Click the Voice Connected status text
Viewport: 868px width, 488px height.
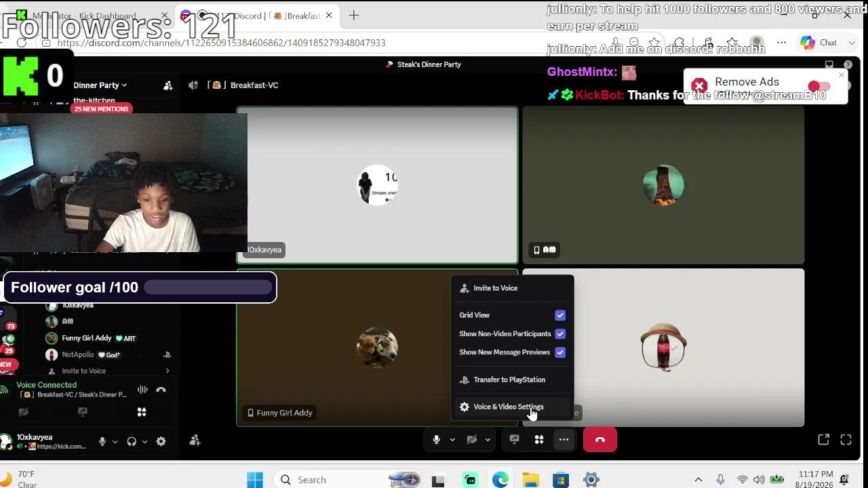click(x=46, y=385)
